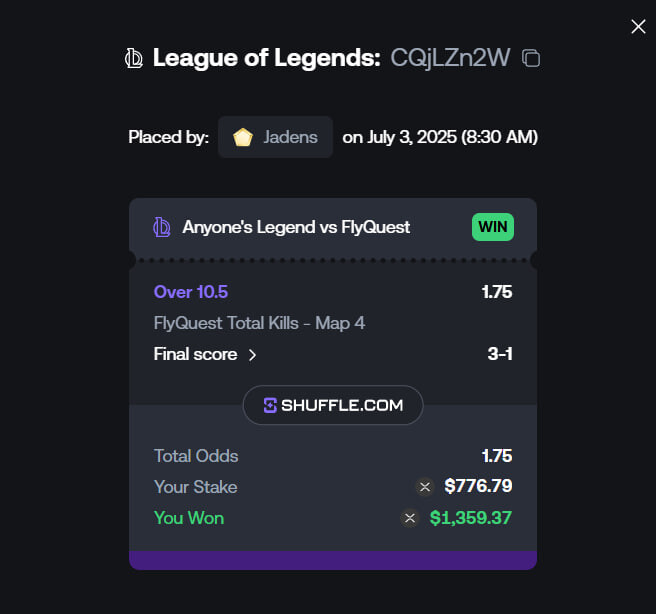Screen dimensions: 656x614
Task: Click the green WIN status badge
Action: (x=493, y=227)
